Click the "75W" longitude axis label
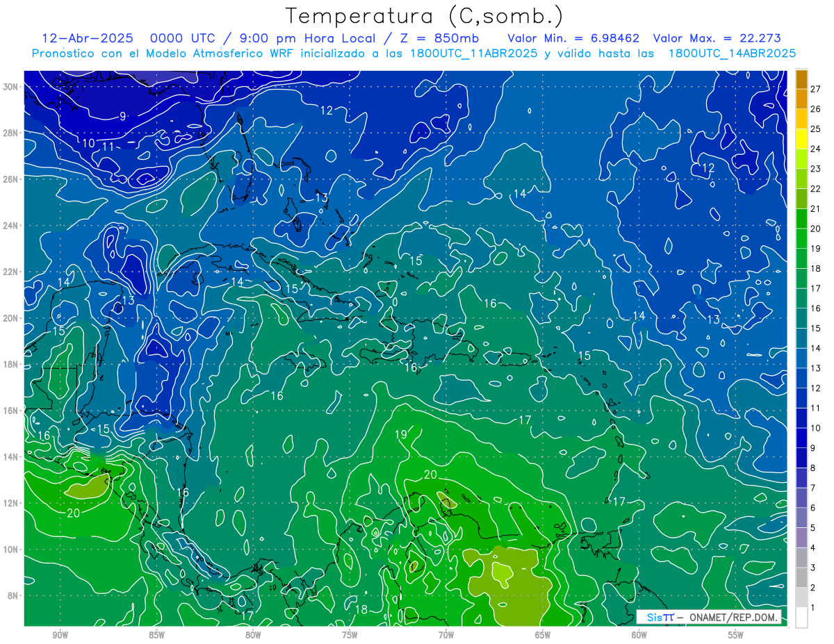The height and width of the screenshot is (644, 834). tap(350, 636)
